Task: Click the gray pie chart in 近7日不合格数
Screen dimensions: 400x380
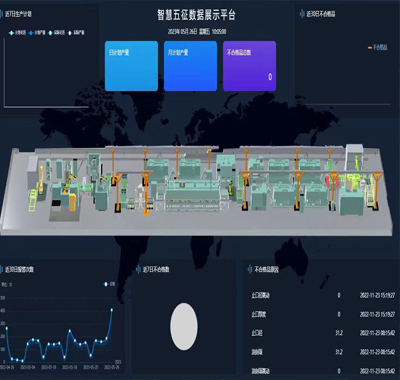Action: [x=184, y=326]
